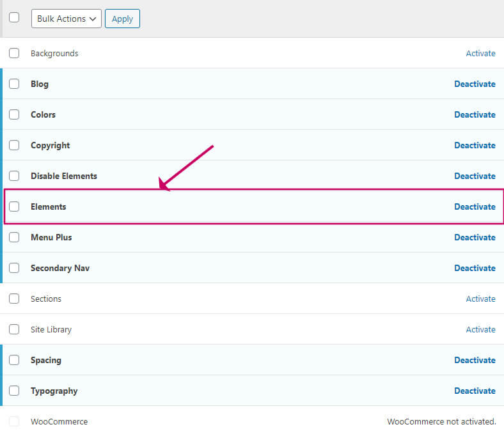
Task: Click the Blog module name
Action: pyautogui.click(x=40, y=84)
